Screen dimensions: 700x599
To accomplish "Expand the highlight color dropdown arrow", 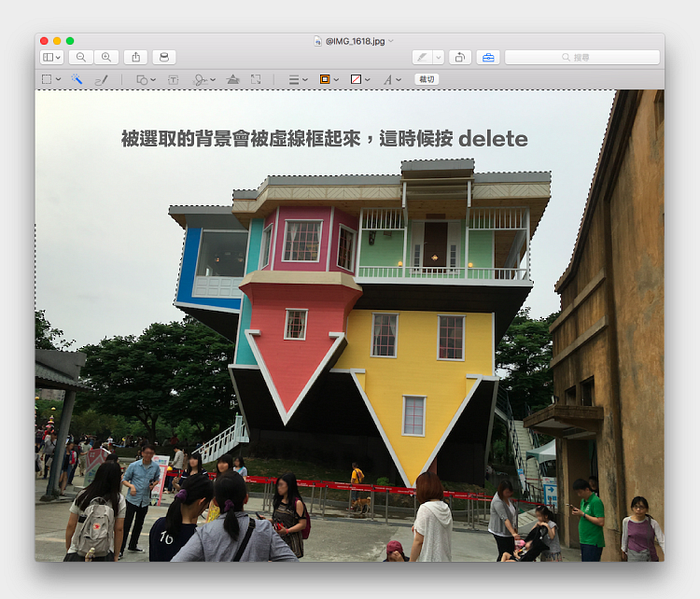I will point(438,57).
